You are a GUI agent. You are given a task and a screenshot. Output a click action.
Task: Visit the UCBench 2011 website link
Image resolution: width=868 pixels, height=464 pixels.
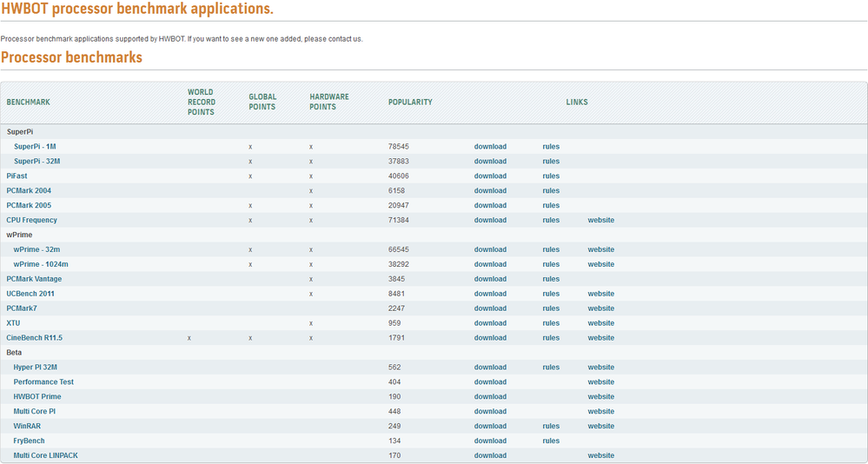click(x=600, y=294)
